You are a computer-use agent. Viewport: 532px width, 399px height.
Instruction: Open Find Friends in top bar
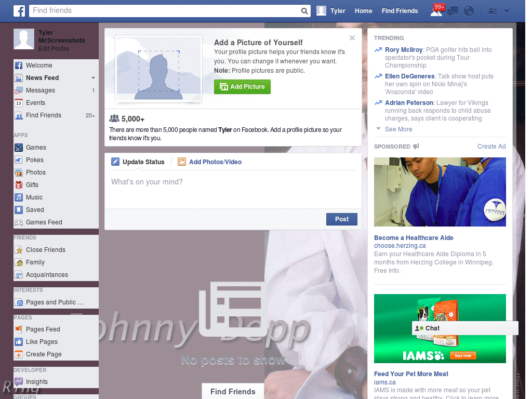400,11
